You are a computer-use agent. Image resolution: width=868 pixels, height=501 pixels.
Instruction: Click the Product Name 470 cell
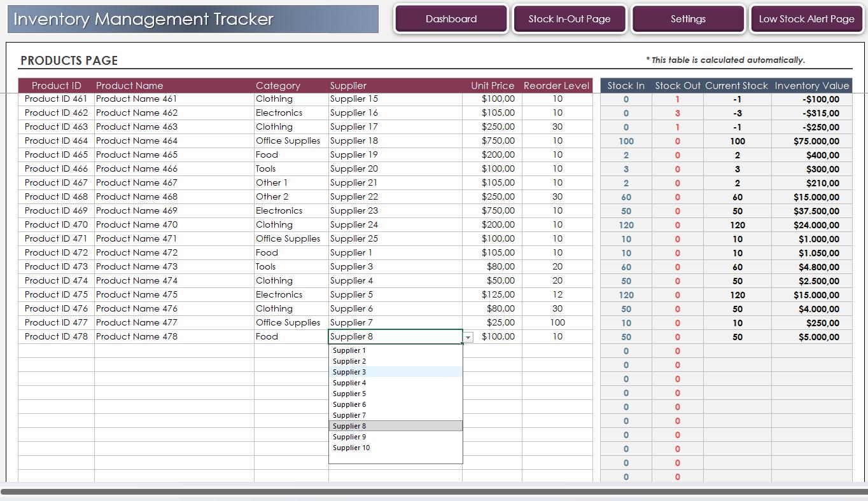174,224
